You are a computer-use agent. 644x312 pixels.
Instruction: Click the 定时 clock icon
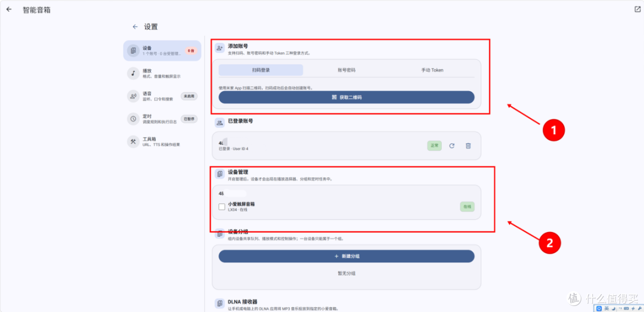tap(133, 119)
